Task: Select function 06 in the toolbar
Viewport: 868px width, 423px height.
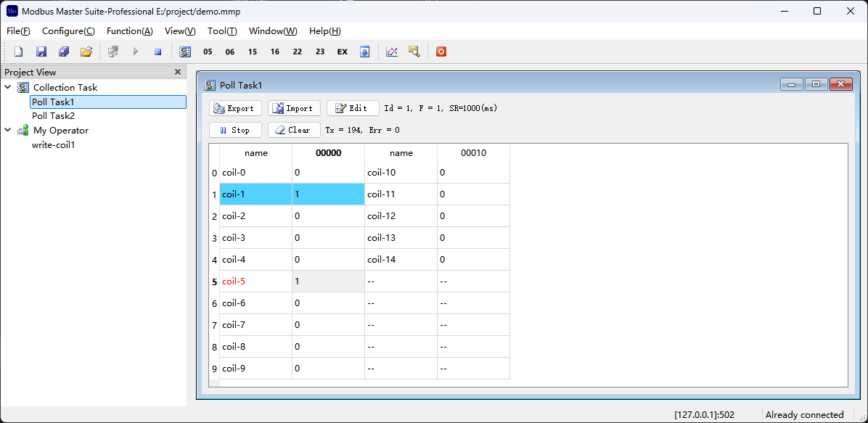Action: pyautogui.click(x=230, y=52)
